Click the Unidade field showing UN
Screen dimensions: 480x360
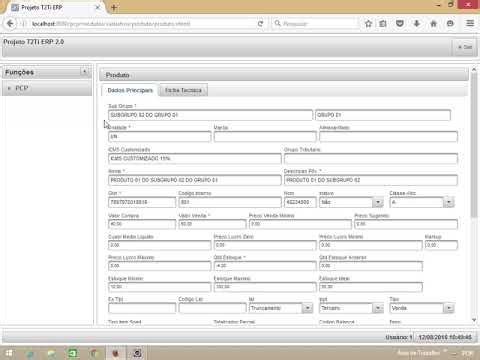click(x=160, y=137)
